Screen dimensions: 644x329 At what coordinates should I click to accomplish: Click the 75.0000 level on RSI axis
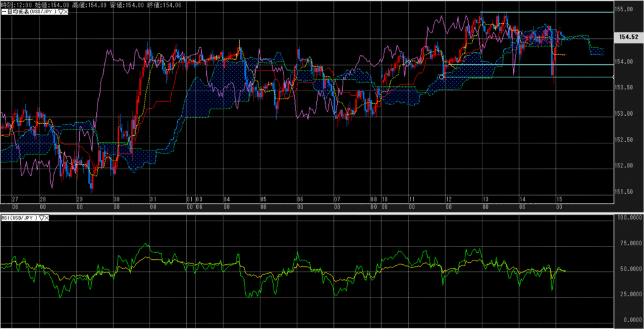point(628,243)
